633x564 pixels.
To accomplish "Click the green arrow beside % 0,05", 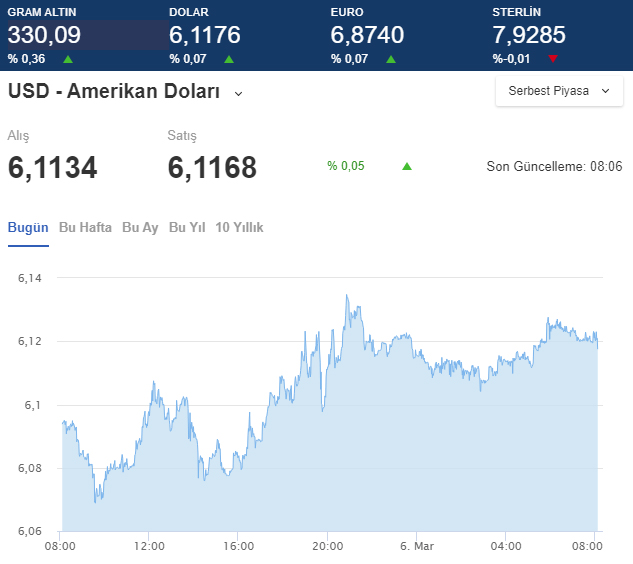I will click(407, 166).
